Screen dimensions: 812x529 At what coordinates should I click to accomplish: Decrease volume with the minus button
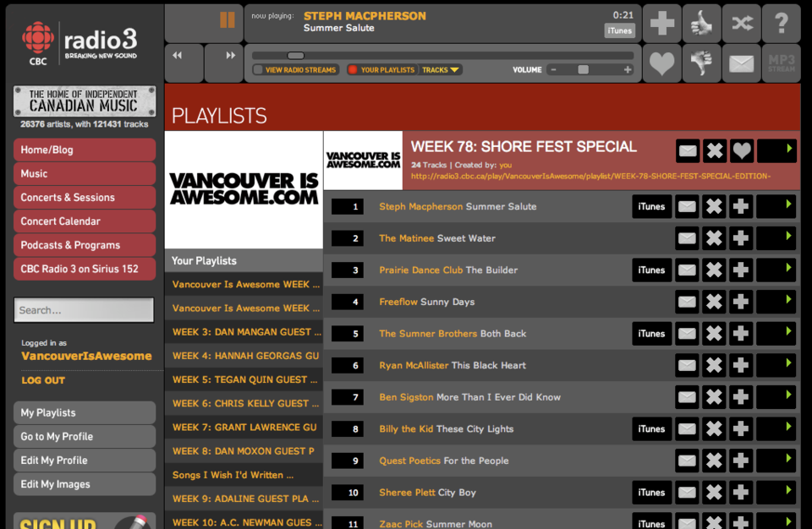pyautogui.click(x=553, y=70)
